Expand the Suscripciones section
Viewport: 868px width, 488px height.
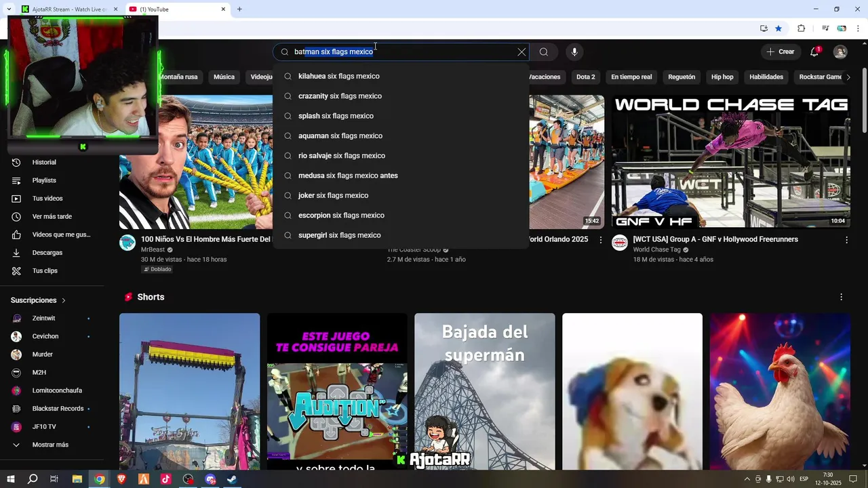click(39, 300)
